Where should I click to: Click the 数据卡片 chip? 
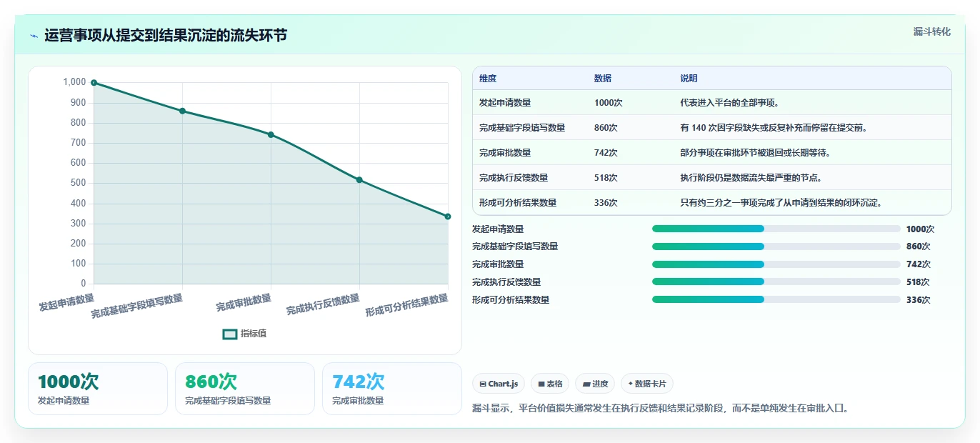click(x=647, y=384)
